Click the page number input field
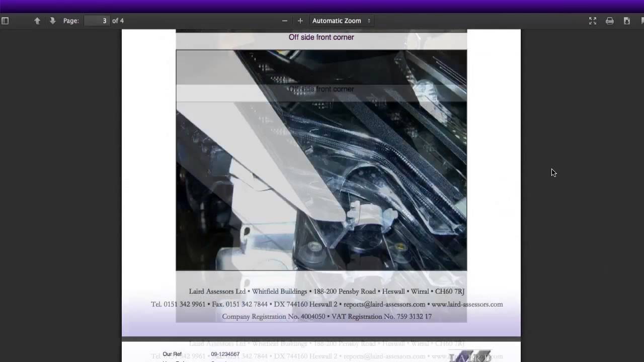 [97, 21]
